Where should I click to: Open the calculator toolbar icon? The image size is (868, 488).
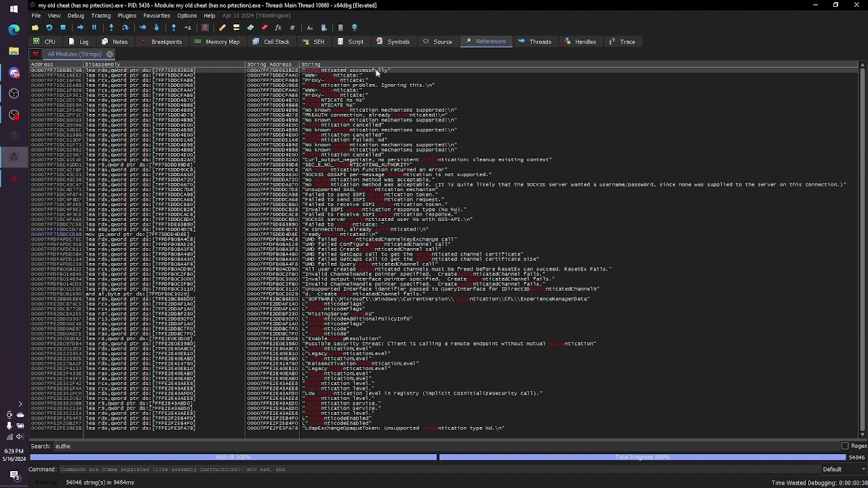point(340,28)
